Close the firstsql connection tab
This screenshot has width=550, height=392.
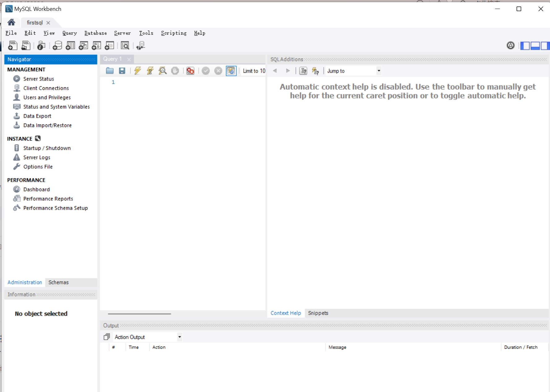pos(48,22)
